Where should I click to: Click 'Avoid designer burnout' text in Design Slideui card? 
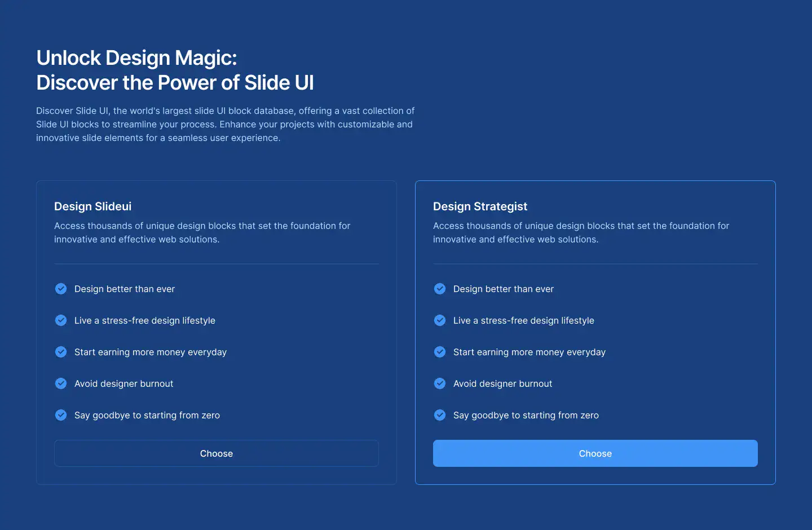click(124, 383)
